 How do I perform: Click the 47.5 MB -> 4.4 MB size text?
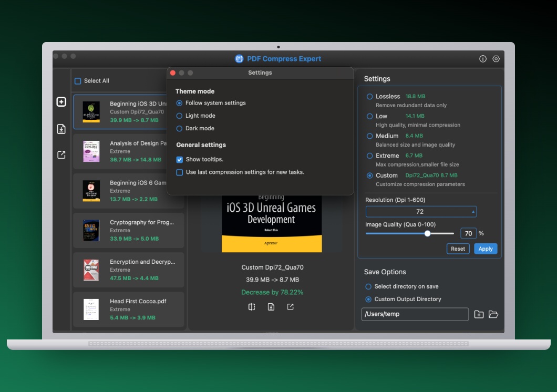135,278
